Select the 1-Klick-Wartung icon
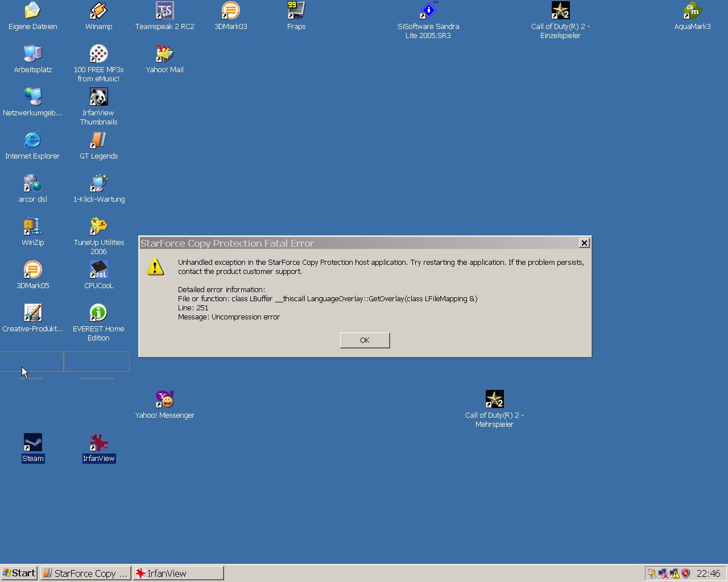728x582 pixels. [x=98, y=189]
